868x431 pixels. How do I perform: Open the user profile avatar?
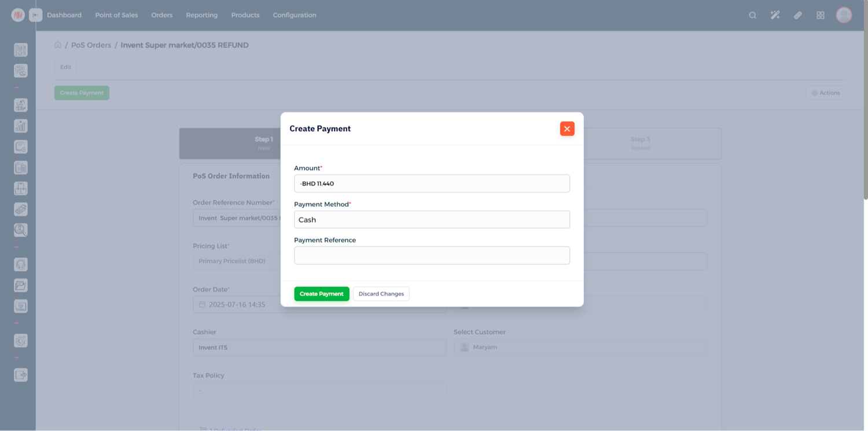[x=844, y=15]
